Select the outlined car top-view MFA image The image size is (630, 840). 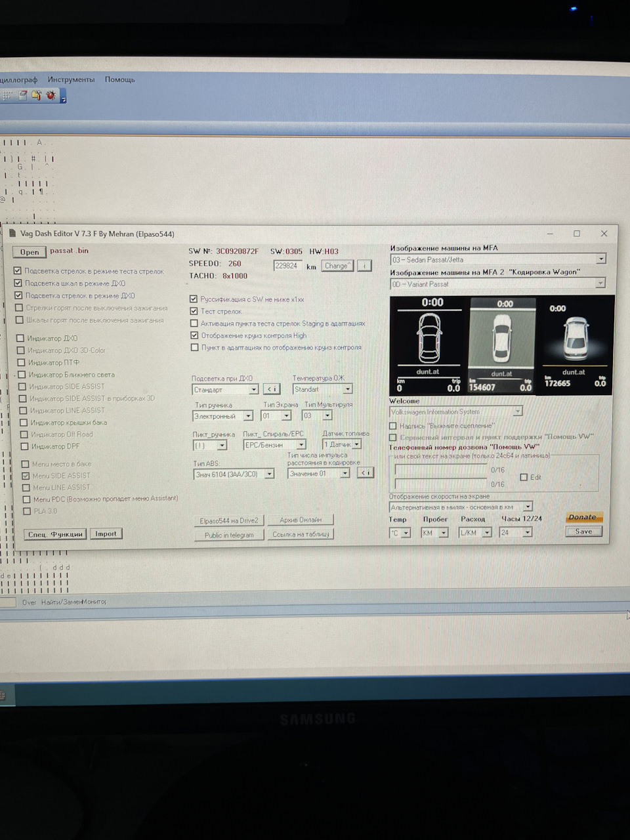pos(429,345)
